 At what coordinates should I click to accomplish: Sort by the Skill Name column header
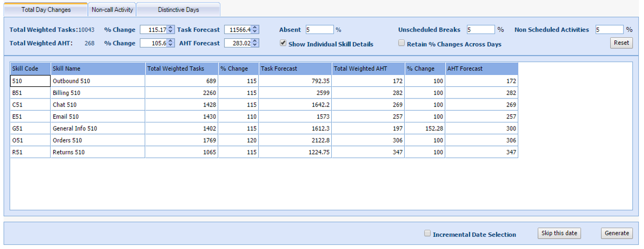pyautogui.click(x=98, y=69)
